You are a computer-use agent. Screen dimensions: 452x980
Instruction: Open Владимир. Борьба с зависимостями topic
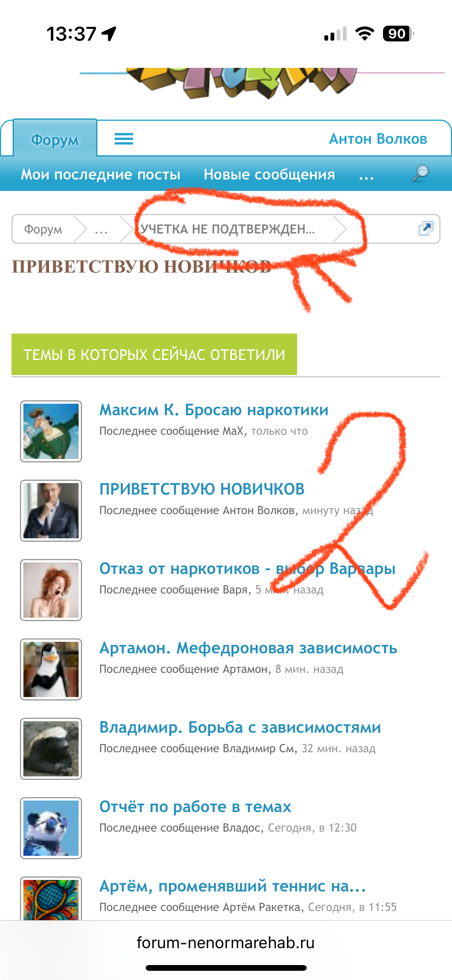click(x=240, y=727)
